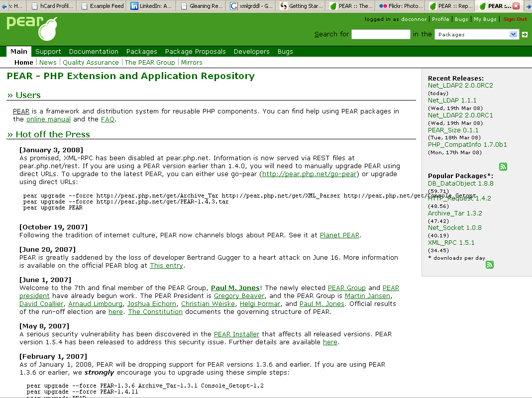
Task: Click the Bugs link in top header
Action: point(461,19)
